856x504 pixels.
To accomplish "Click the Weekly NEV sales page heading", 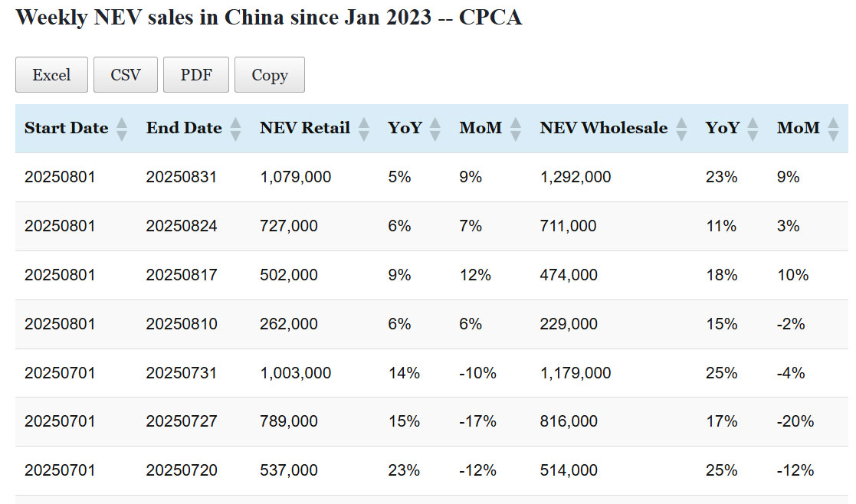I will (269, 18).
